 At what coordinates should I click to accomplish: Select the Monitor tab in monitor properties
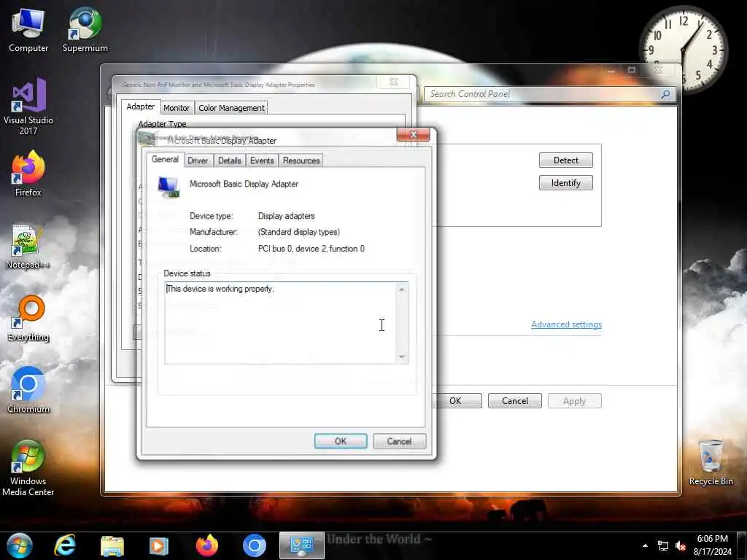pyautogui.click(x=177, y=108)
